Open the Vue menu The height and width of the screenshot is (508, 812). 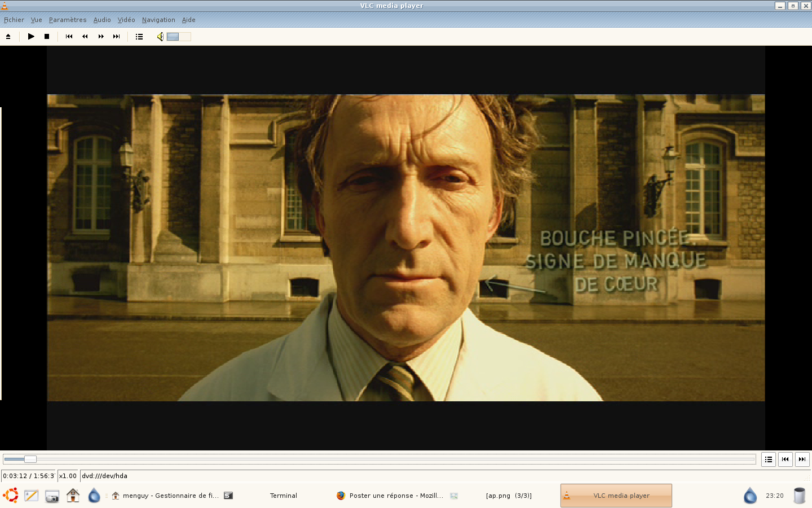[36, 20]
